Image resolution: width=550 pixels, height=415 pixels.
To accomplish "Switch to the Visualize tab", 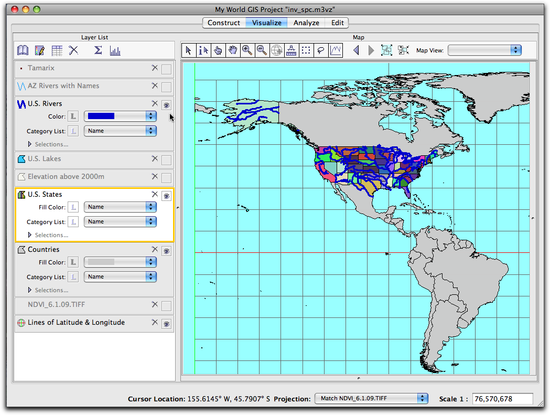I will tap(267, 23).
